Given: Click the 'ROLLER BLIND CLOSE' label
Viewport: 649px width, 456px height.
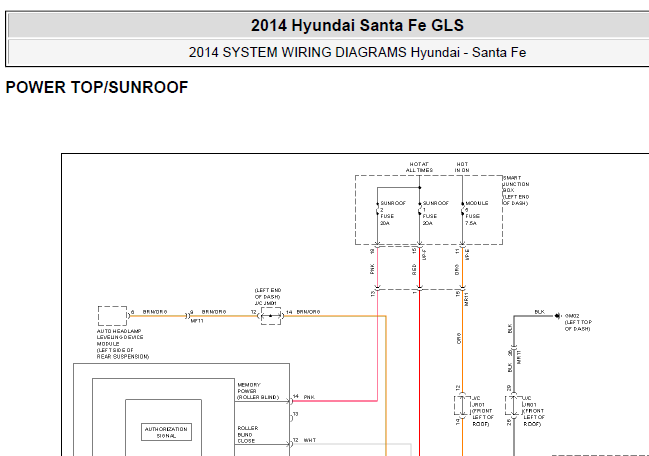Looking at the screenshot, I should (x=248, y=434).
